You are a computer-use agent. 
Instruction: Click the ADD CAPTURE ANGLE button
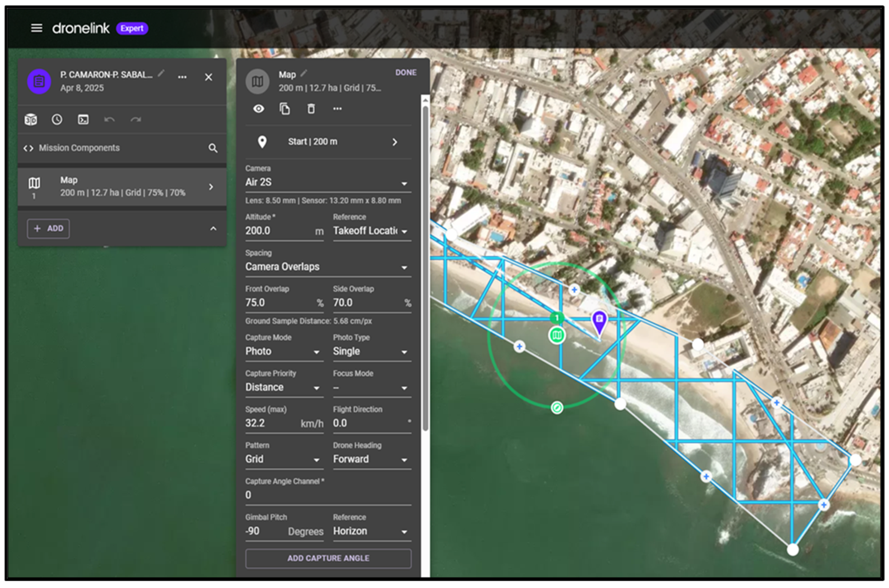[328, 558]
